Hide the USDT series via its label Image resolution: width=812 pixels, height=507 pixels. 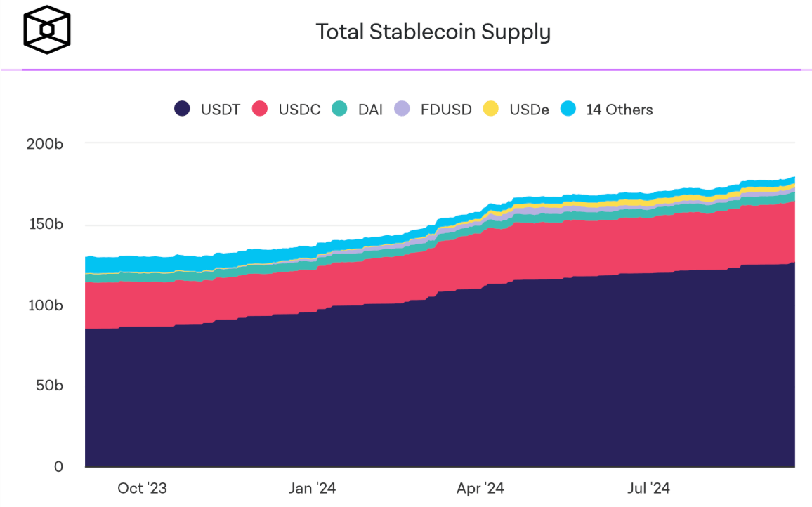click(221, 110)
